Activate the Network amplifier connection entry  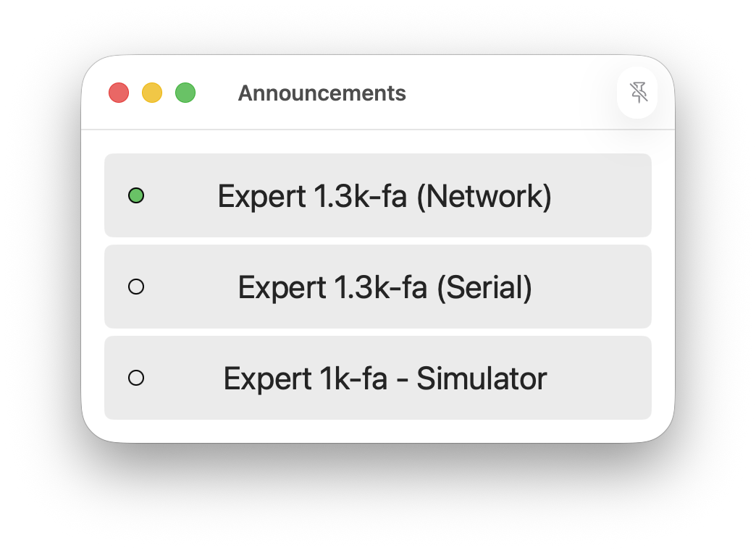tap(378, 195)
